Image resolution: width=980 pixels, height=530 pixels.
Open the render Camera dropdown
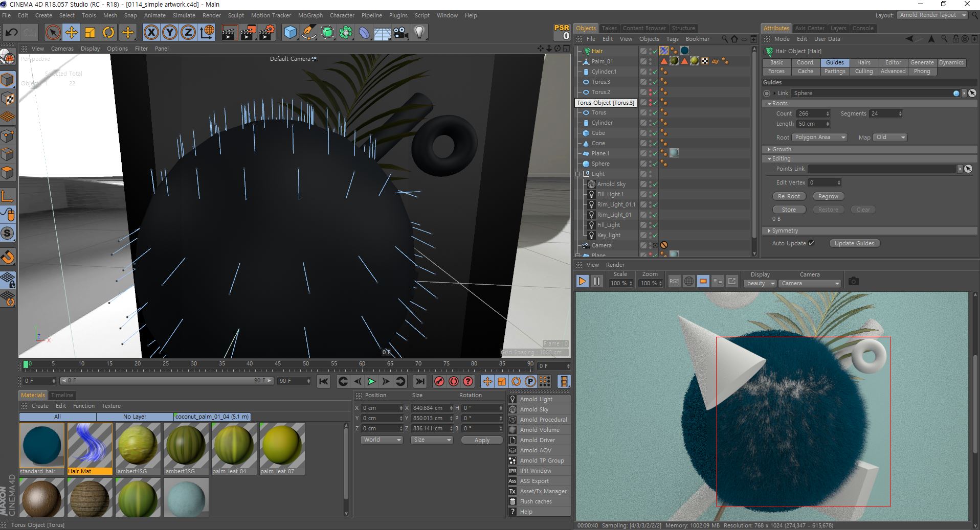click(810, 283)
